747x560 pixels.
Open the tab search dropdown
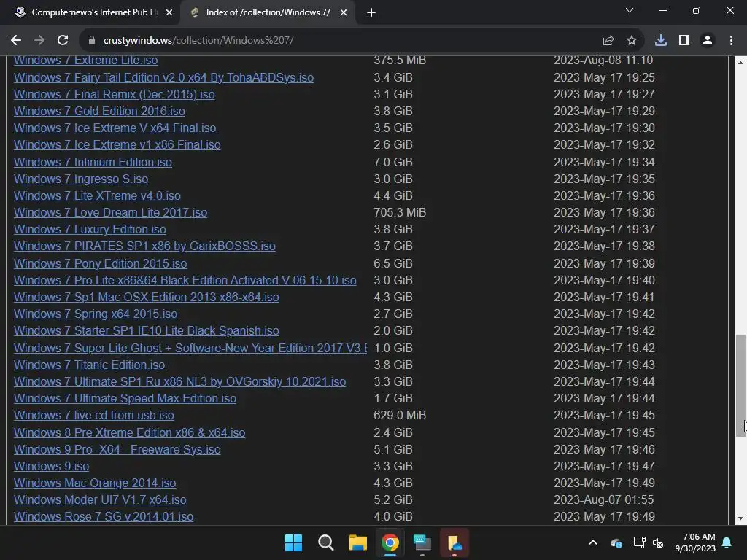pyautogui.click(x=630, y=10)
